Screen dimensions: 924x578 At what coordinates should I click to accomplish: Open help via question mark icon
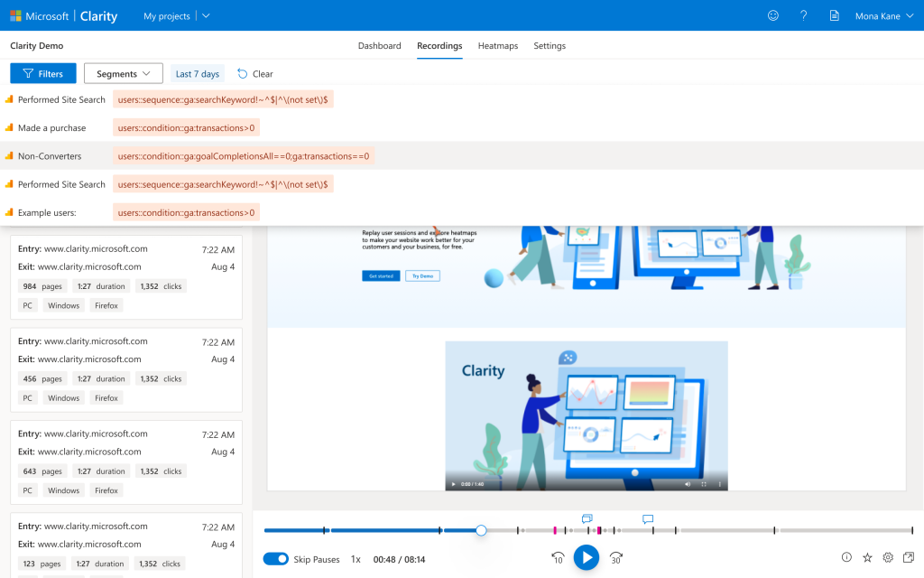(x=803, y=15)
